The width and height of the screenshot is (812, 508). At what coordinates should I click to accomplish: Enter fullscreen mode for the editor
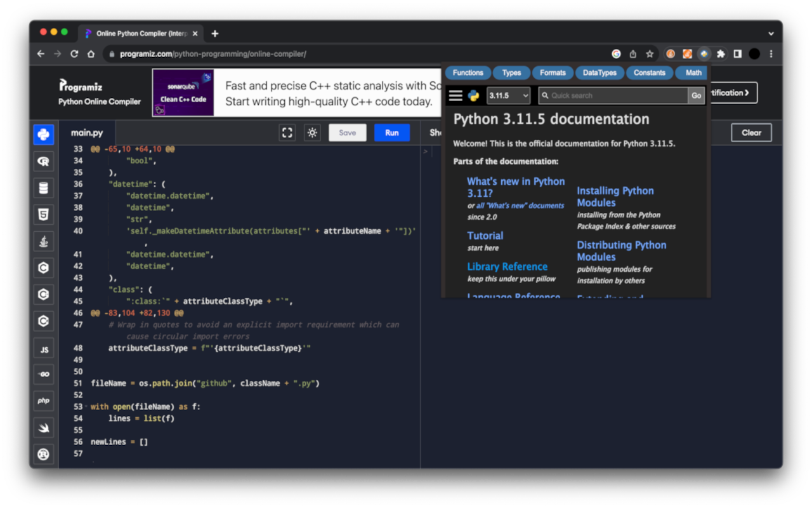[287, 133]
